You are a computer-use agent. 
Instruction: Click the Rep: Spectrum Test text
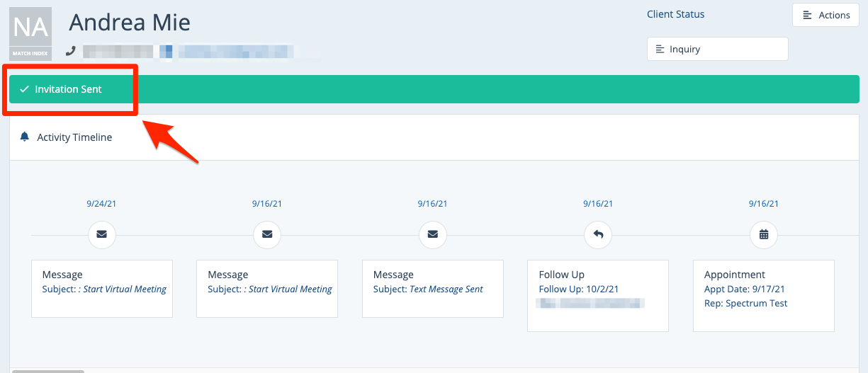pyautogui.click(x=745, y=303)
